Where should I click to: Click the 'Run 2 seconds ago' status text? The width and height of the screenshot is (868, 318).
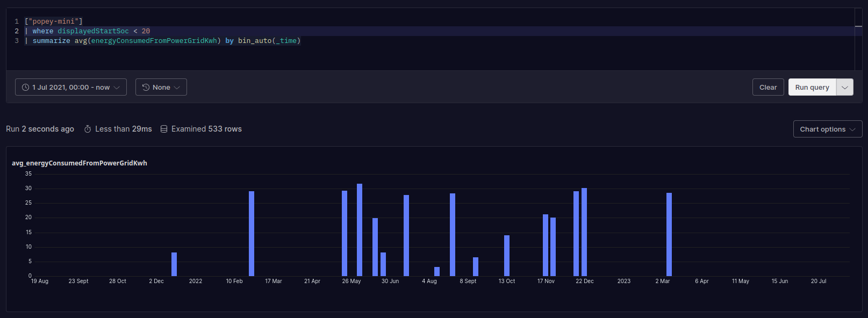tap(40, 129)
